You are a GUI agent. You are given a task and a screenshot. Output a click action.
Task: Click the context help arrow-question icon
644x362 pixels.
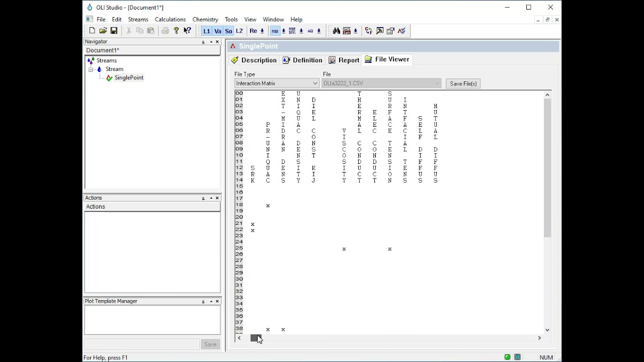[x=187, y=31]
